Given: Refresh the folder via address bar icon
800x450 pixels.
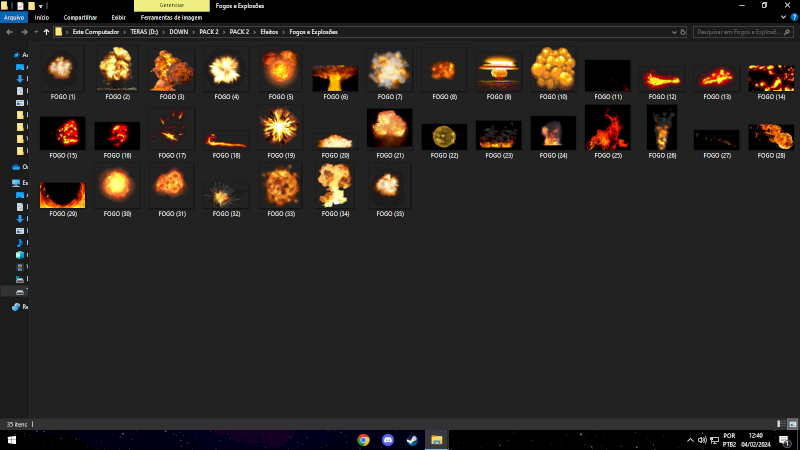Looking at the screenshot, I should tap(683, 32).
